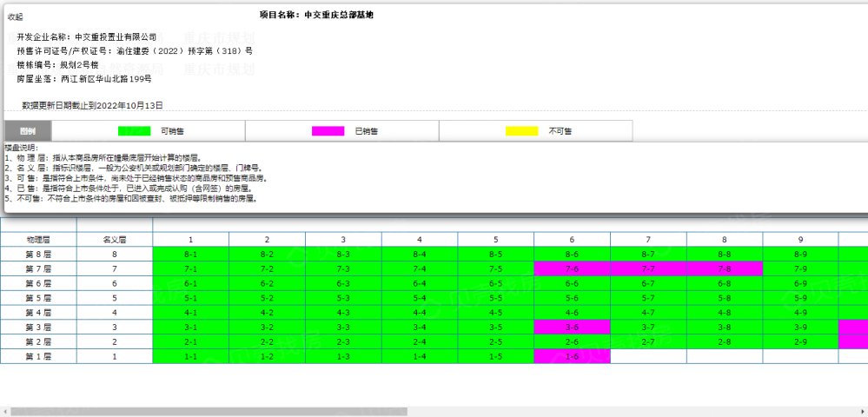868x417 pixels.
Task: Select available unit 2-4
Action: (420, 341)
